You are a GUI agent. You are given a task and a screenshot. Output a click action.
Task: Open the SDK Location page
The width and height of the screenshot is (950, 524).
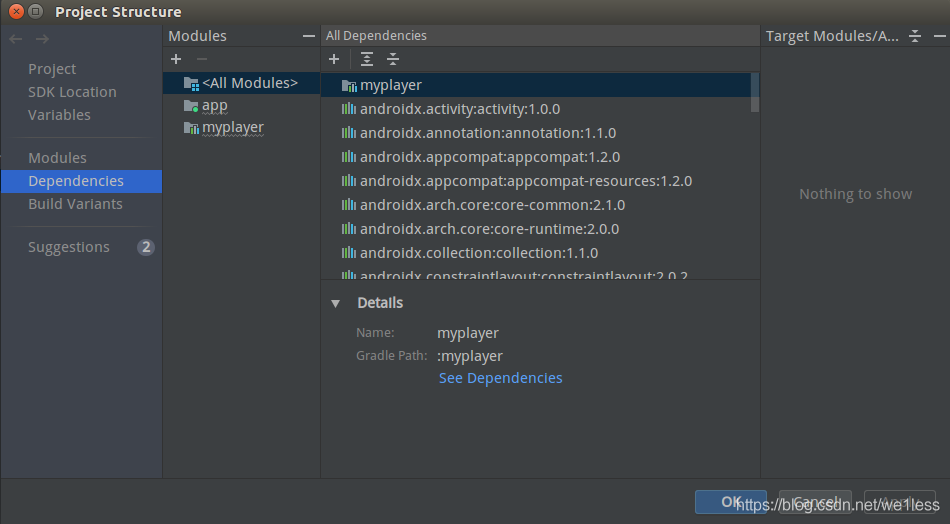pyautogui.click(x=72, y=92)
